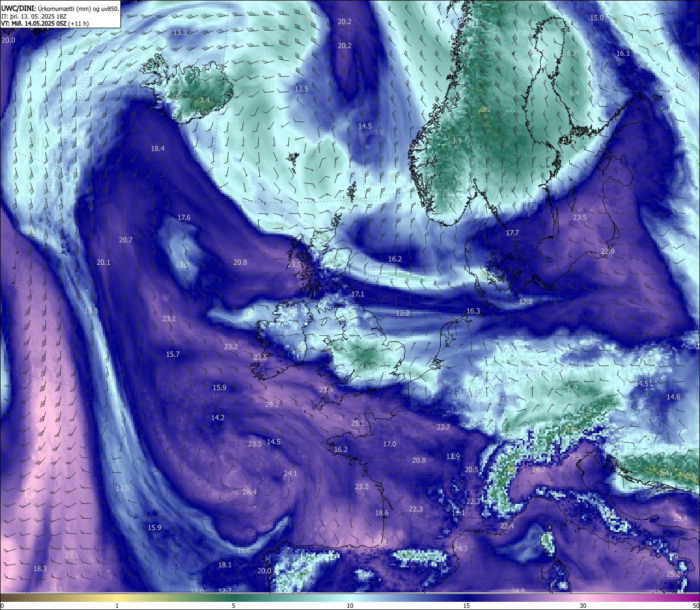Select the 17.6 value on the map
Screen dimensions: 700x610
click(x=184, y=217)
